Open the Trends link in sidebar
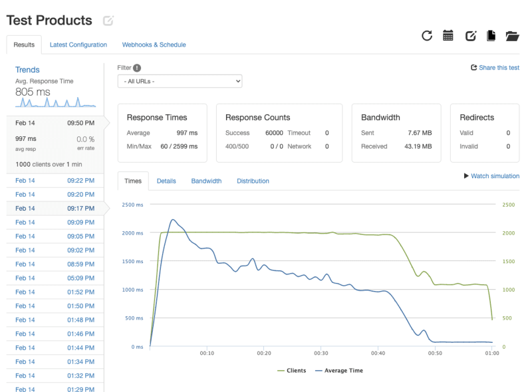532x392 pixels. (x=27, y=70)
